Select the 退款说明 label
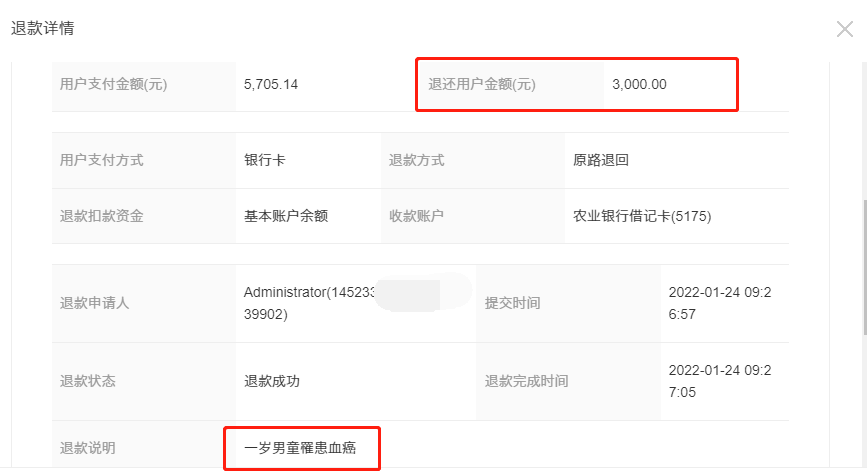 click(x=87, y=448)
